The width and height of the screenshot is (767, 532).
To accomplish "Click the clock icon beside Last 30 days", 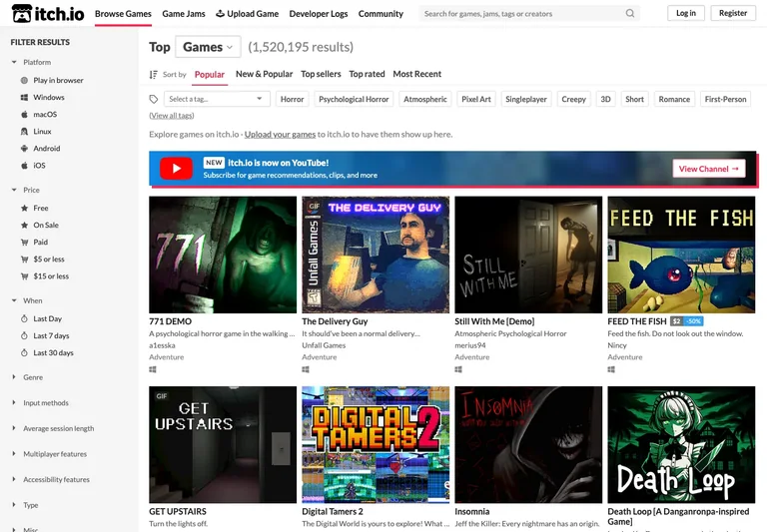I will (24, 353).
